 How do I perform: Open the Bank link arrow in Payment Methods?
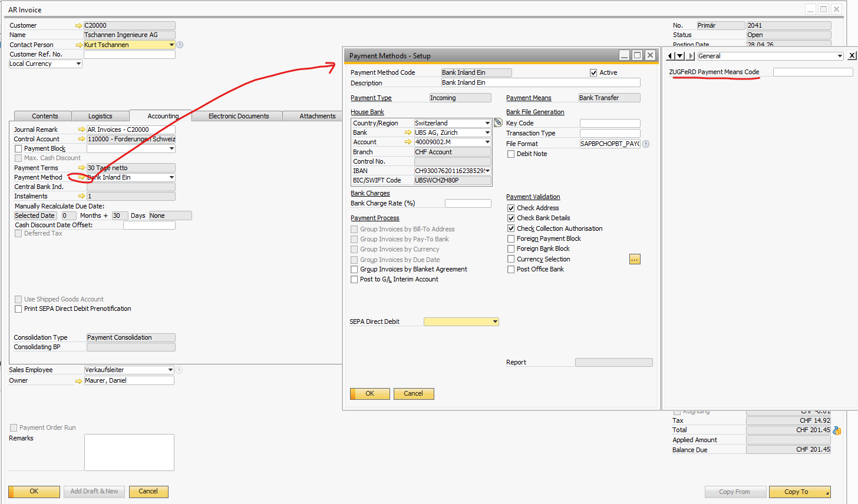tap(408, 132)
